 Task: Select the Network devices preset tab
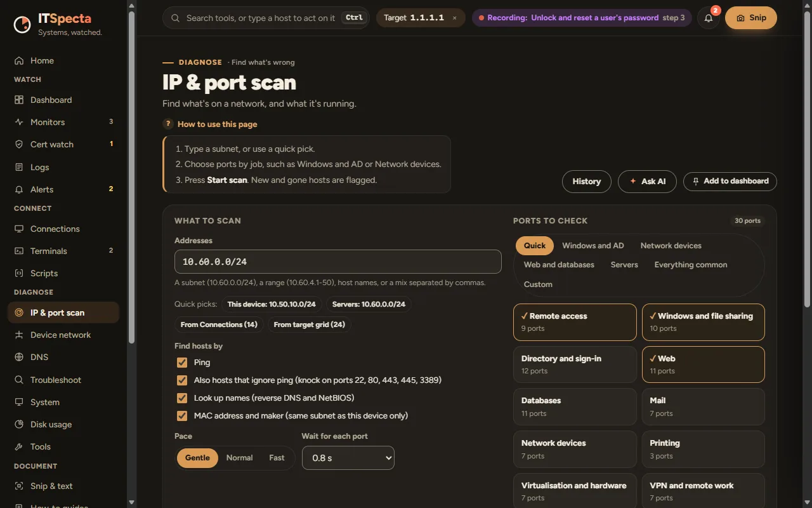[671, 246]
